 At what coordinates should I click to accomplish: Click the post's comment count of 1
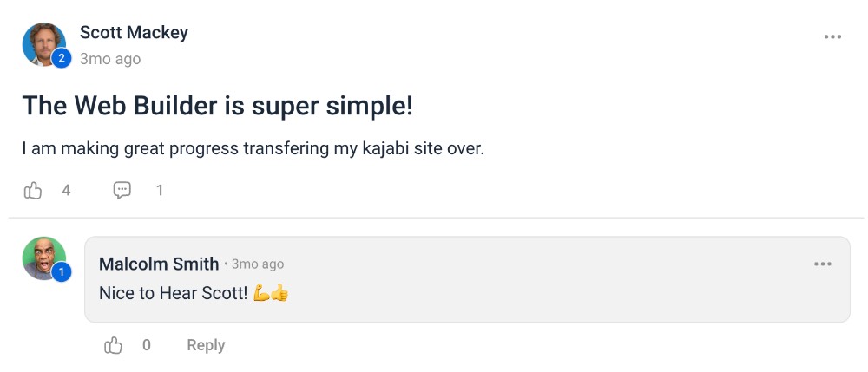point(160,190)
